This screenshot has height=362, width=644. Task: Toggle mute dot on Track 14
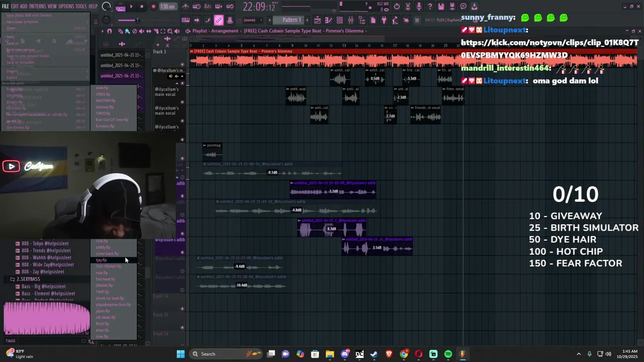182,309
